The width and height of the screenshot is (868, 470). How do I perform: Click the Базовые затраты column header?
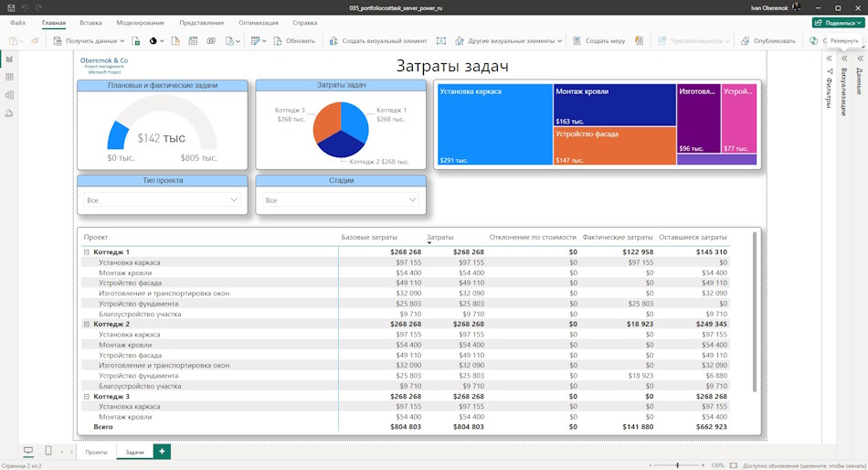pos(369,237)
